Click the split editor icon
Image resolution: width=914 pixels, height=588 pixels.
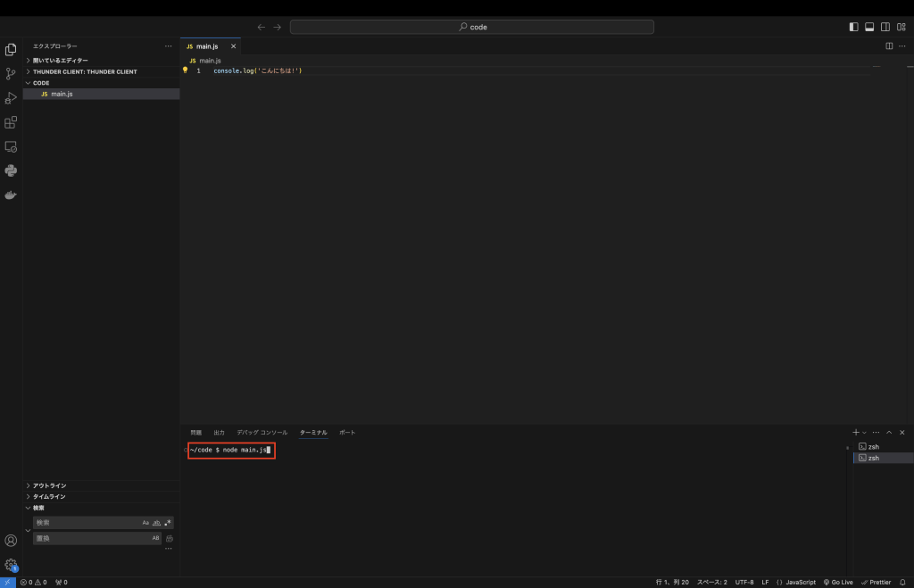889,46
